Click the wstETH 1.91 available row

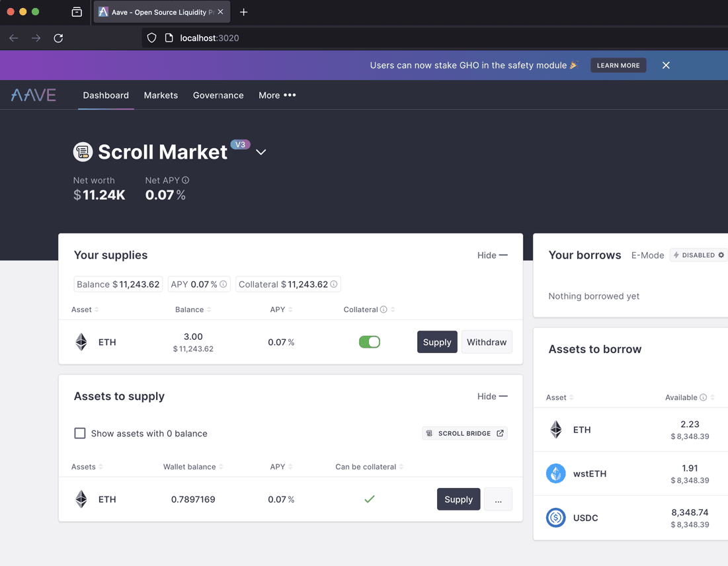[x=631, y=473]
